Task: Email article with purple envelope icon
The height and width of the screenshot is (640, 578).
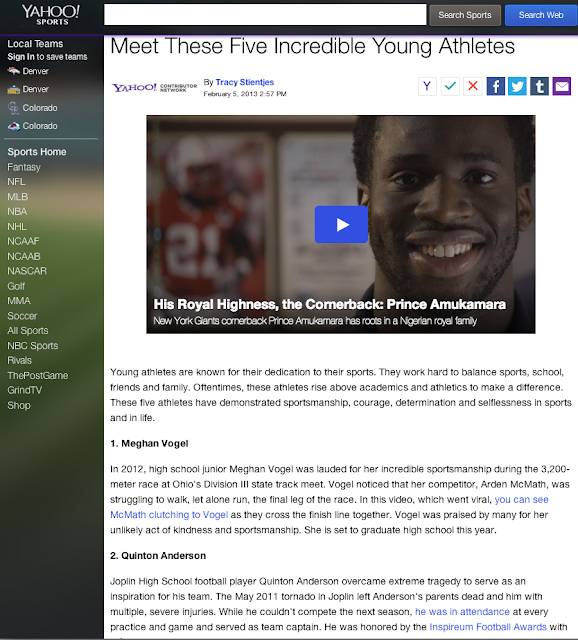Action: tap(562, 86)
